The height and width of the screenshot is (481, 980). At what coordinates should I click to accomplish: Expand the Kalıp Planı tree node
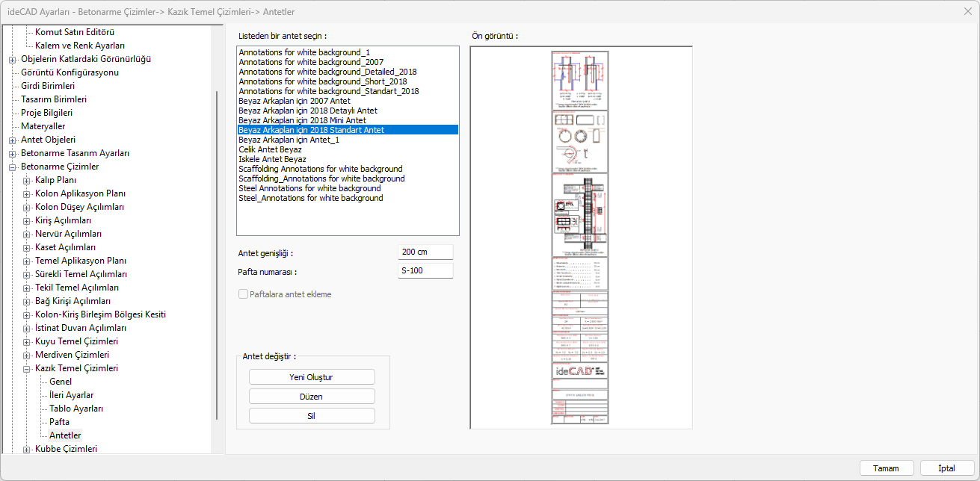[x=27, y=180]
